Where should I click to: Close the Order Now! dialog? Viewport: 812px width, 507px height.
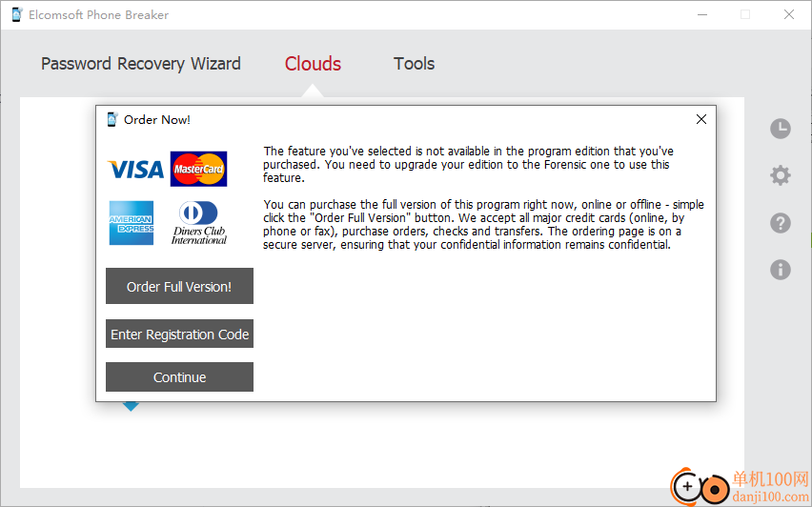[x=701, y=119]
